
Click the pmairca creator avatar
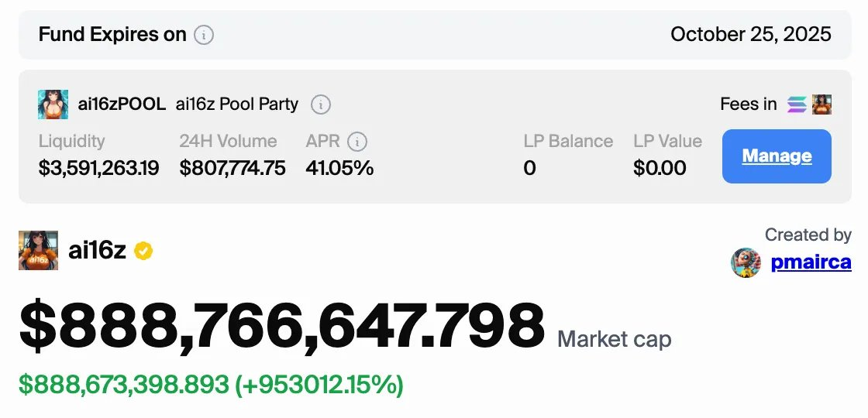tap(746, 262)
